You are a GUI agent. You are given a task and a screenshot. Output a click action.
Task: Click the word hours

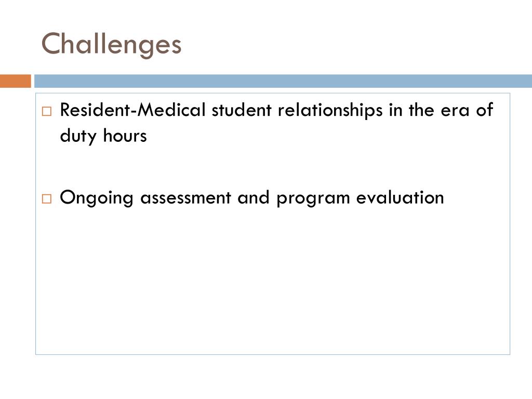click(x=125, y=136)
